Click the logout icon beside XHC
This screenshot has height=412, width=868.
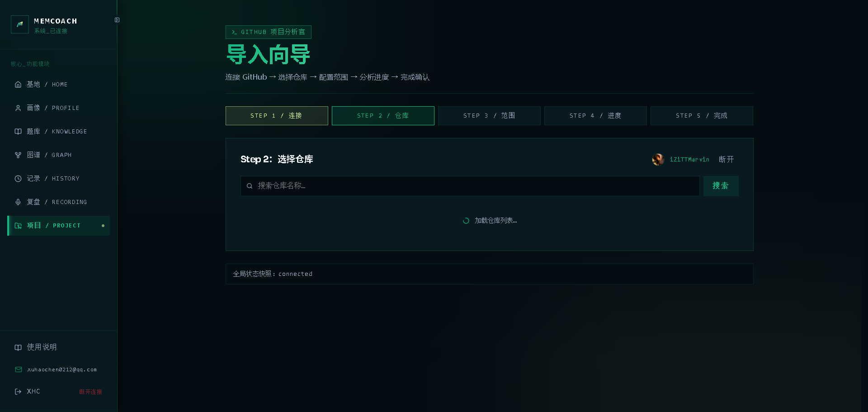[x=18, y=392]
